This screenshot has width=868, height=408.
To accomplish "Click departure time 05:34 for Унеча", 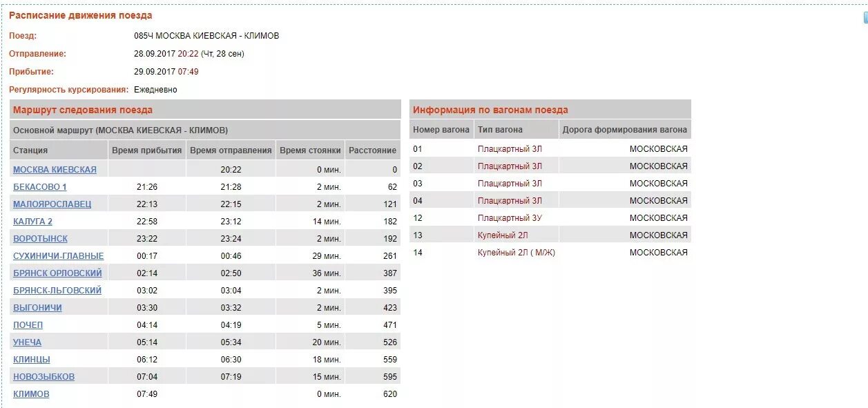I will (x=231, y=342).
